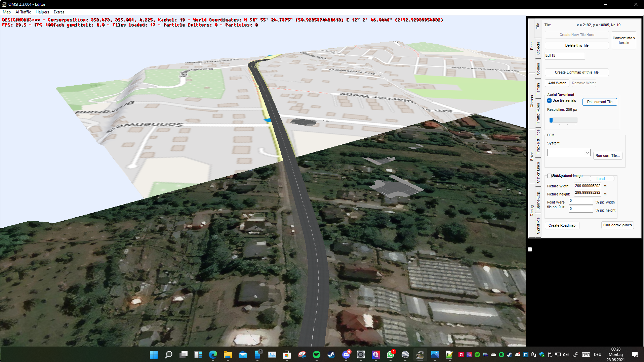Open the Helpers menu
Viewport: 644px width, 362px height.
pos(42,12)
